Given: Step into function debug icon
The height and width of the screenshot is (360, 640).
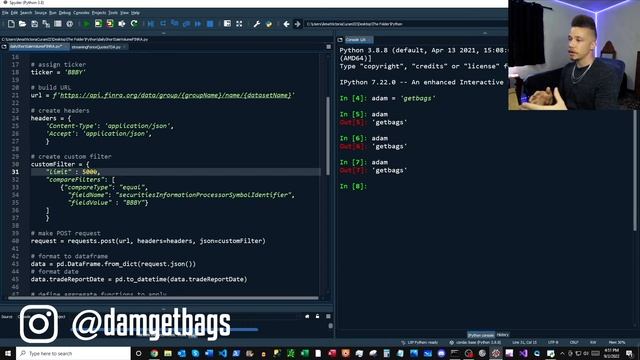Looking at the screenshot, I should click(175, 24).
